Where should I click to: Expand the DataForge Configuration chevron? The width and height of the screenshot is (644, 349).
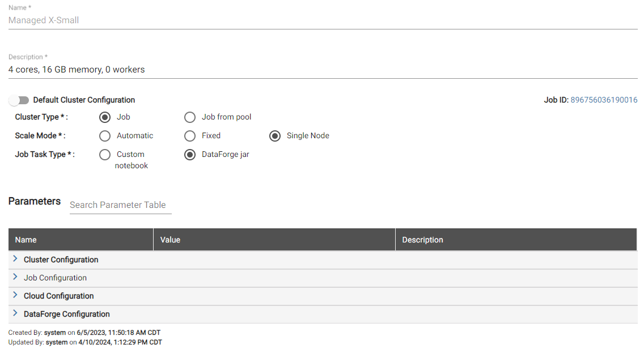(x=15, y=313)
